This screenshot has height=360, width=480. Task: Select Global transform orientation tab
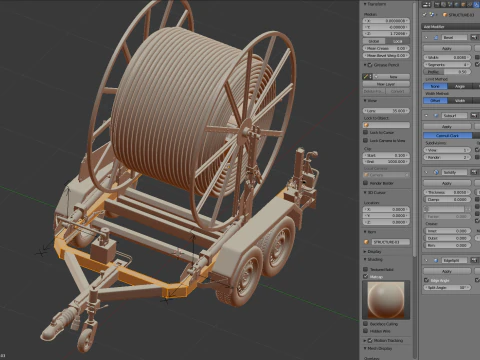(374, 41)
